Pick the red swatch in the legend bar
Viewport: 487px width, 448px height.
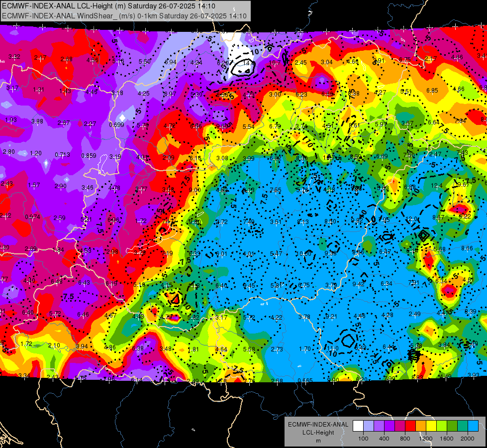[410, 426]
